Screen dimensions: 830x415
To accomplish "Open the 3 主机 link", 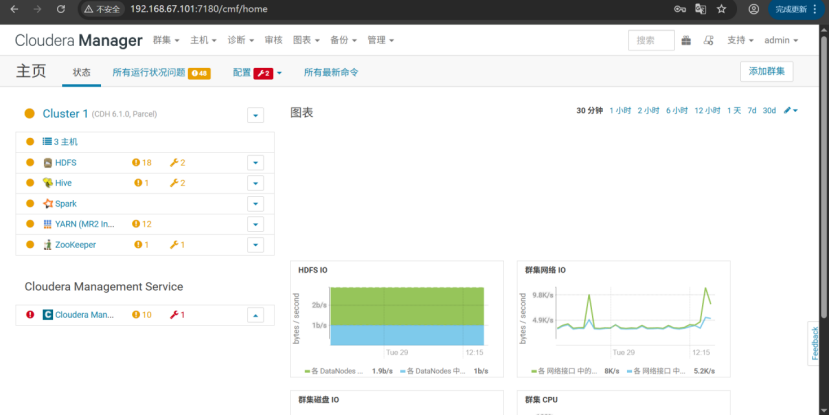I will pos(66,142).
